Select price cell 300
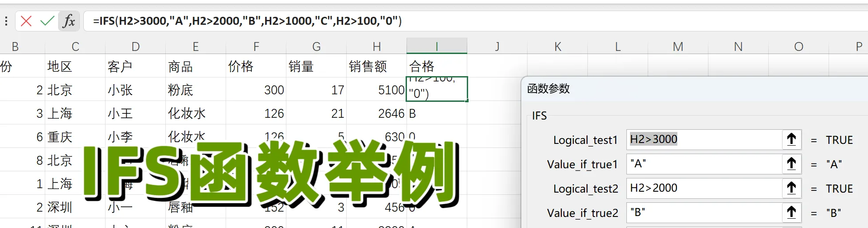 point(256,90)
